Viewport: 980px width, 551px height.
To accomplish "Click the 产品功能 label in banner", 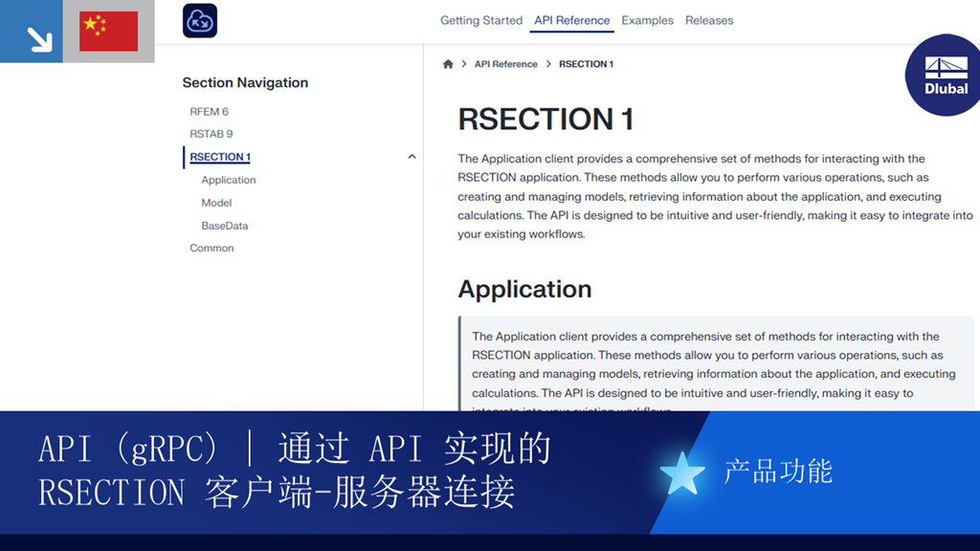I will (x=778, y=471).
